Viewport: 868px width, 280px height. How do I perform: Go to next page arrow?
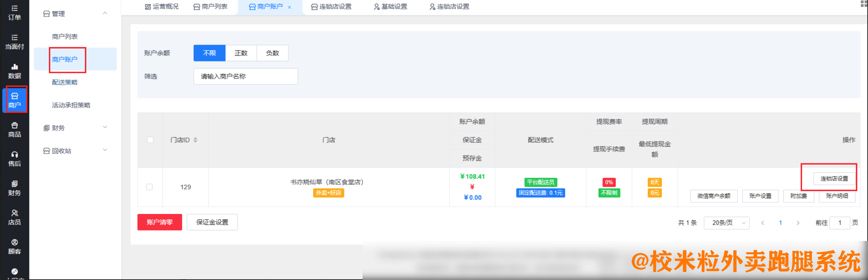(x=798, y=223)
